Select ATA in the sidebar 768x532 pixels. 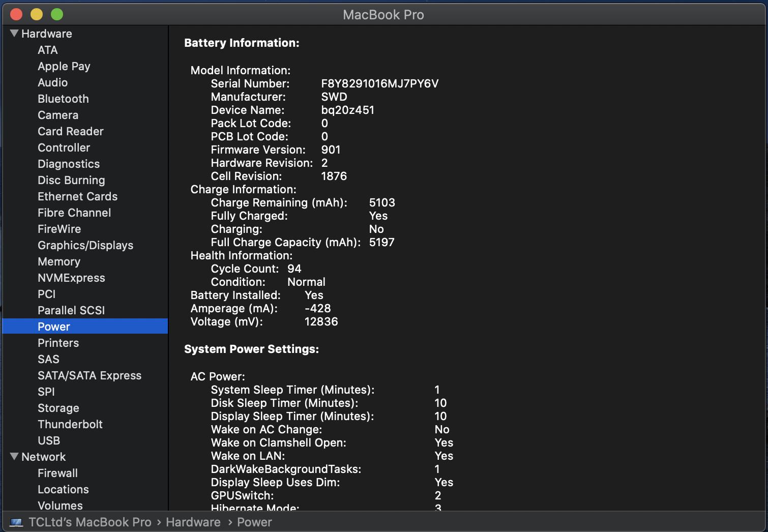click(48, 50)
